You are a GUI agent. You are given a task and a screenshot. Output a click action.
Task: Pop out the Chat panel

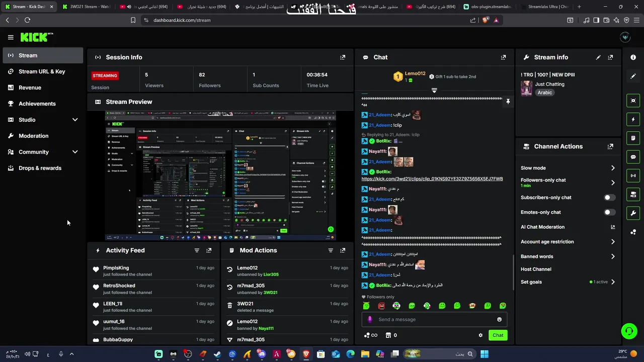click(x=503, y=57)
